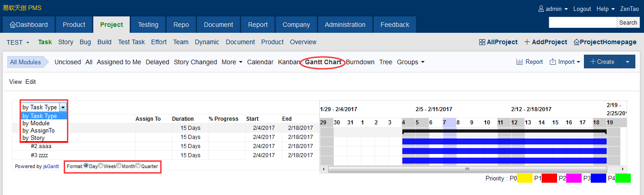Choose 'by Module' in grouping dropdown
Screen dimensions: 644x195
pos(36,123)
